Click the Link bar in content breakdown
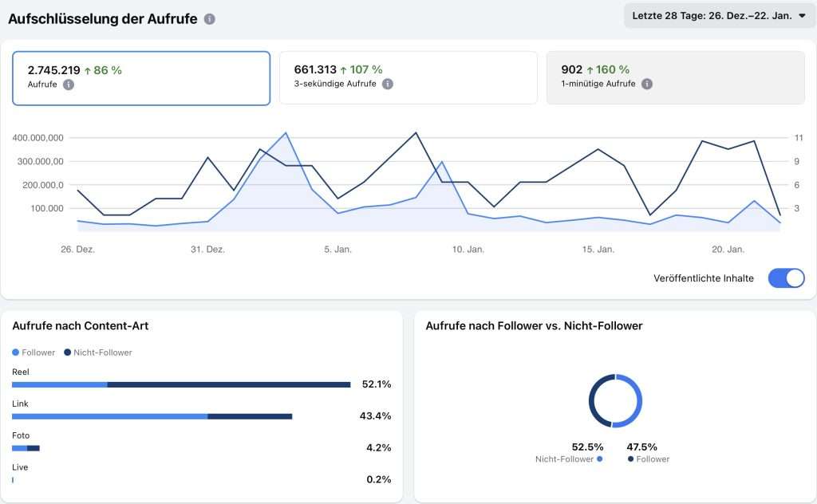The width and height of the screenshot is (817, 504). pos(152,416)
